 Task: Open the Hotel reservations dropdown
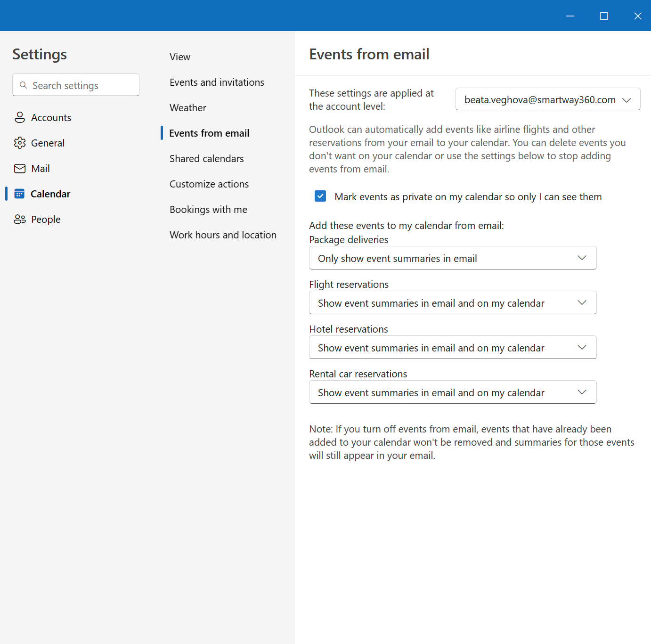coord(453,348)
